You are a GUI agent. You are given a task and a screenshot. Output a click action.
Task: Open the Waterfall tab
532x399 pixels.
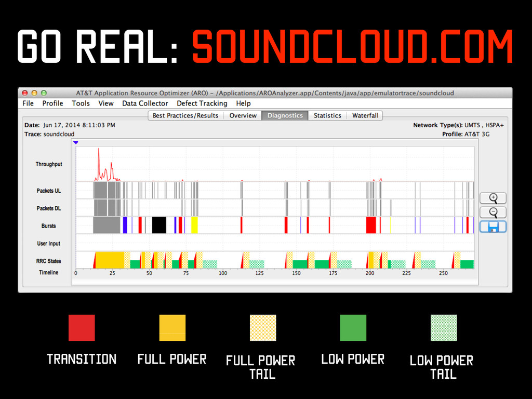[x=365, y=116]
